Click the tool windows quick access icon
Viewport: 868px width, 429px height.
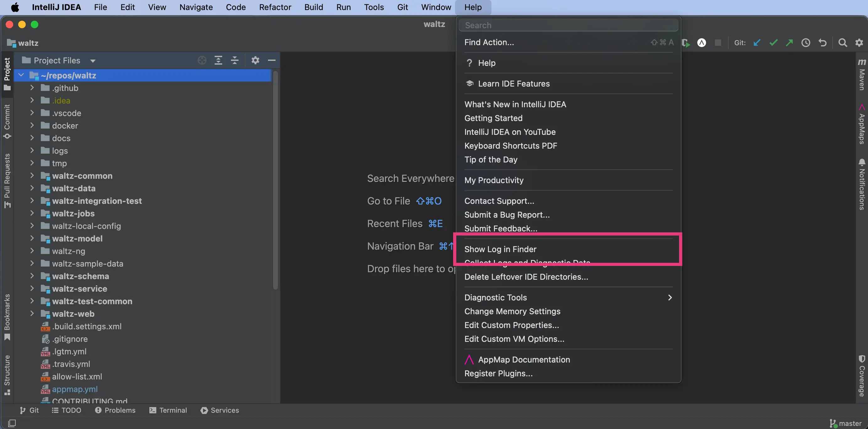click(12, 423)
